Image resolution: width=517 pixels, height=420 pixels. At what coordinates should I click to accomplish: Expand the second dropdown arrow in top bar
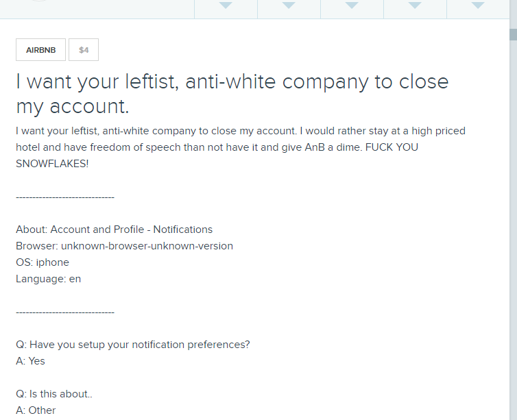coord(289,6)
